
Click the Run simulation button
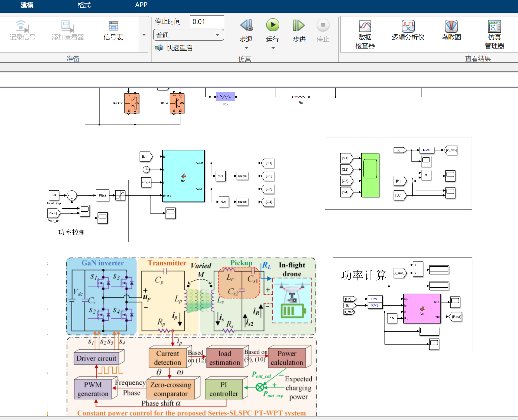click(273, 26)
